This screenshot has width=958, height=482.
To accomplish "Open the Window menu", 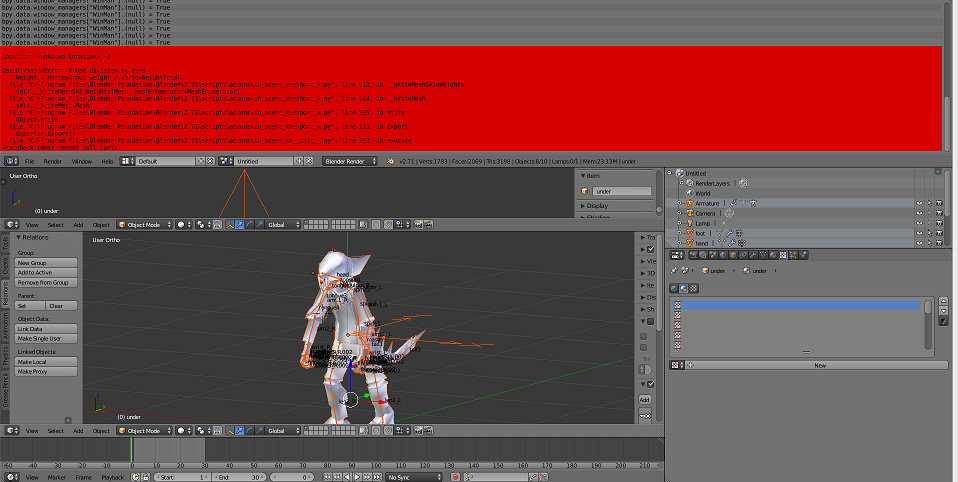I will tap(81, 161).
